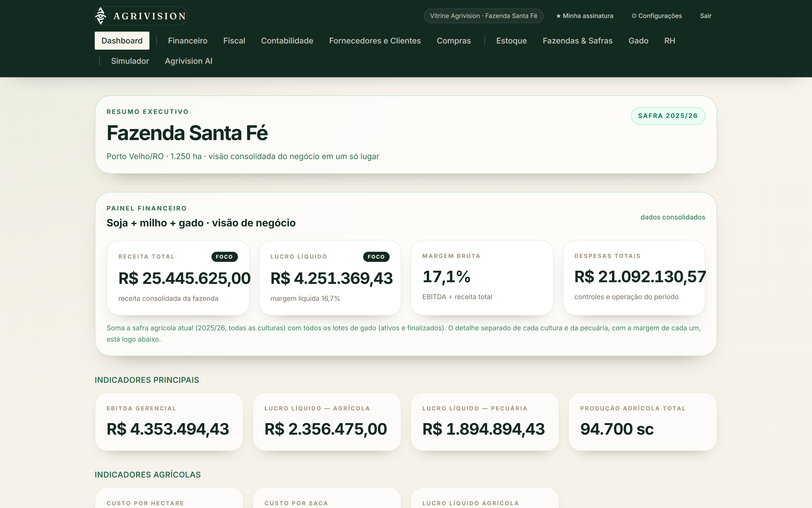Open the Dashboard tab
Viewport: 812px width, 508px height.
point(122,41)
